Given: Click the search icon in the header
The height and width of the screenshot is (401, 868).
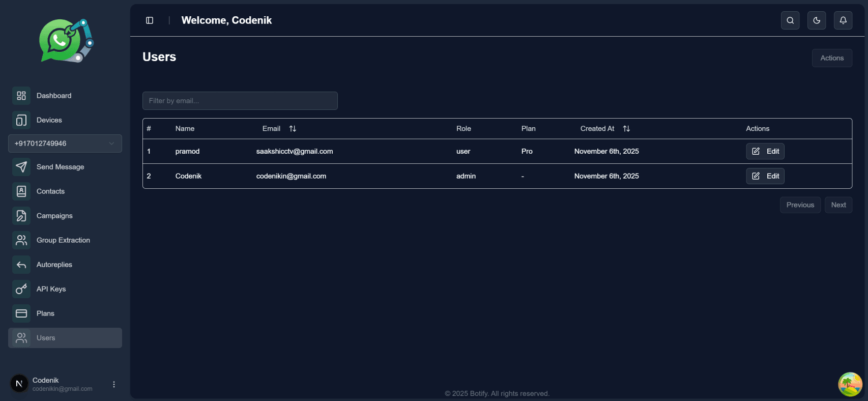Looking at the screenshot, I should pyautogui.click(x=790, y=20).
